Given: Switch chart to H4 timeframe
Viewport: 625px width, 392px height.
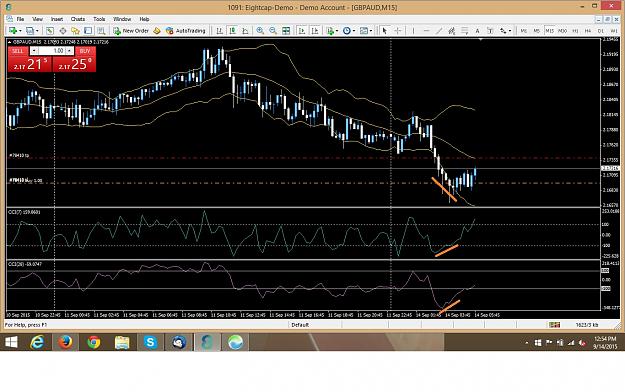Looking at the screenshot, I should [x=588, y=31].
